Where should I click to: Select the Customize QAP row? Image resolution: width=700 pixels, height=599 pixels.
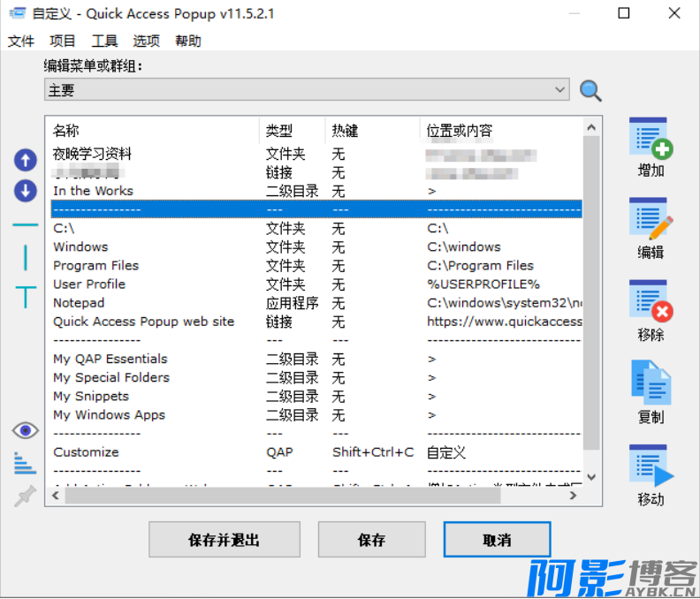[316, 452]
